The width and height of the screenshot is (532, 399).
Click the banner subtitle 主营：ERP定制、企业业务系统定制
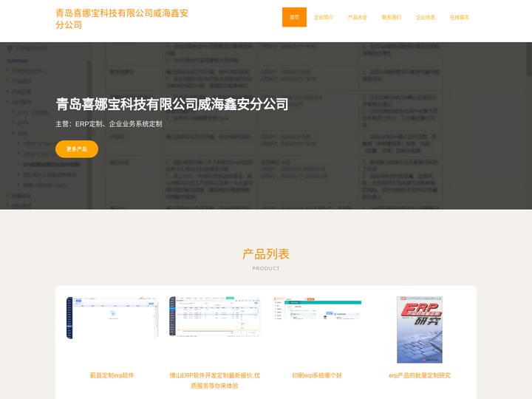pos(109,124)
